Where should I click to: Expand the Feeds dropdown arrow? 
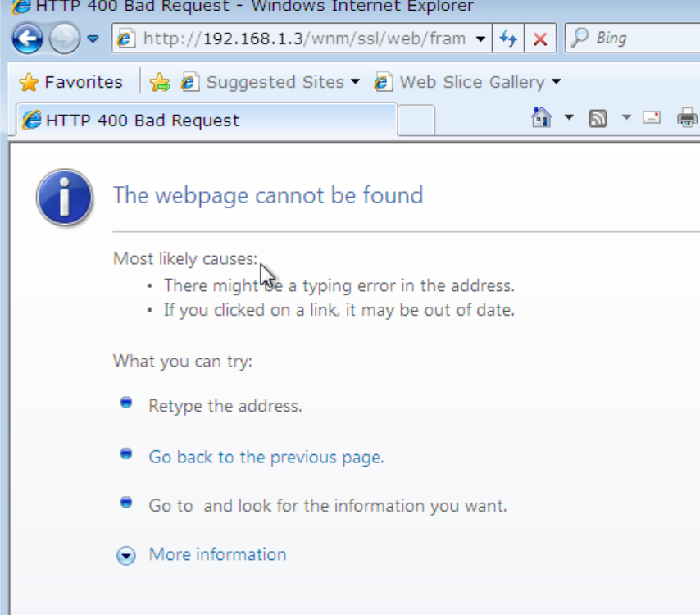[x=626, y=117]
